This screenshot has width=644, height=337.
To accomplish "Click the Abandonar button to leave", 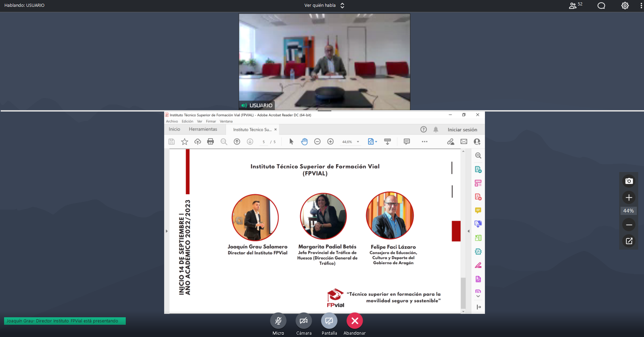I will coord(354,321).
